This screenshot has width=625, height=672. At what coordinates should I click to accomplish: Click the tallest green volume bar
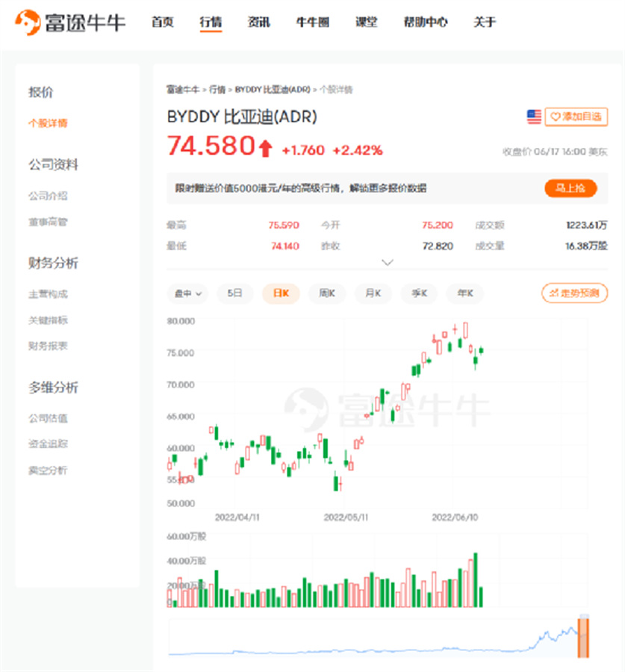pyautogui.click(x=476, y=580)
